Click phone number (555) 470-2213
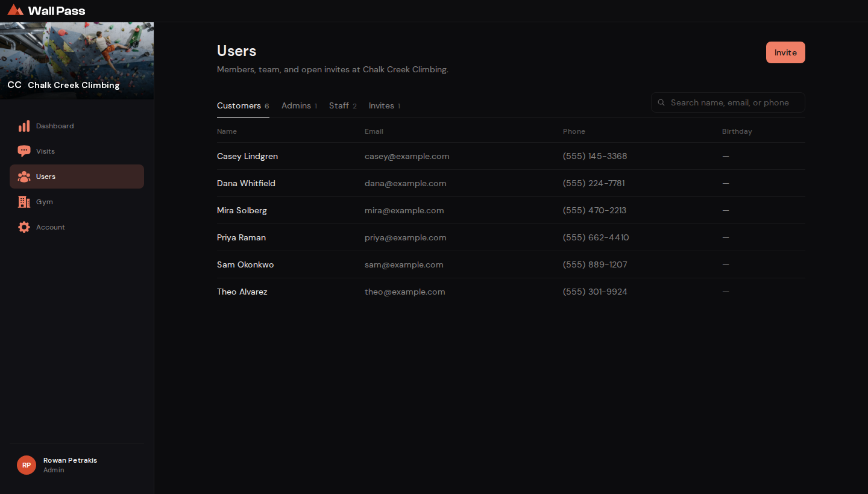 click(x=594, y=210)
